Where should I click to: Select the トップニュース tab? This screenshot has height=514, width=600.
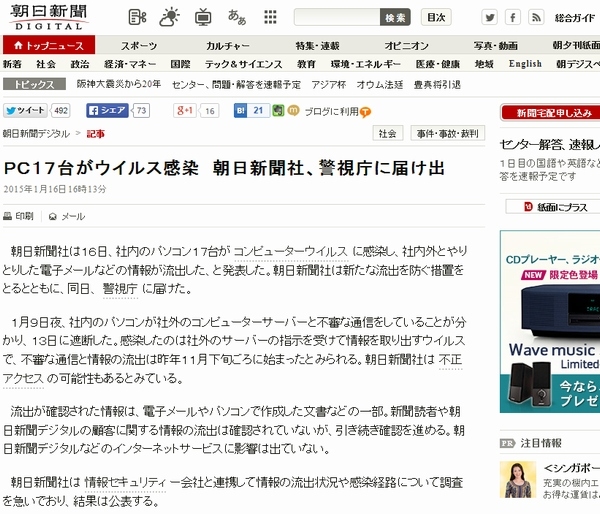pos(49,45)
